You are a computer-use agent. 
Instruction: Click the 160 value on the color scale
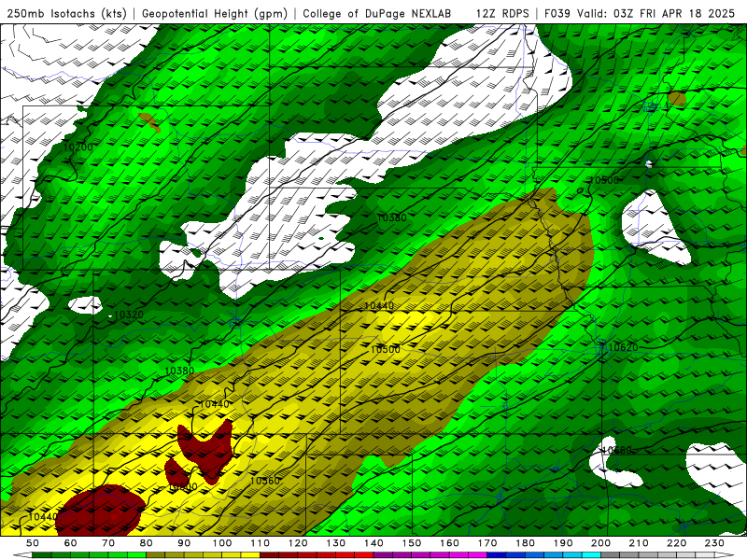[x=449, y=543]
